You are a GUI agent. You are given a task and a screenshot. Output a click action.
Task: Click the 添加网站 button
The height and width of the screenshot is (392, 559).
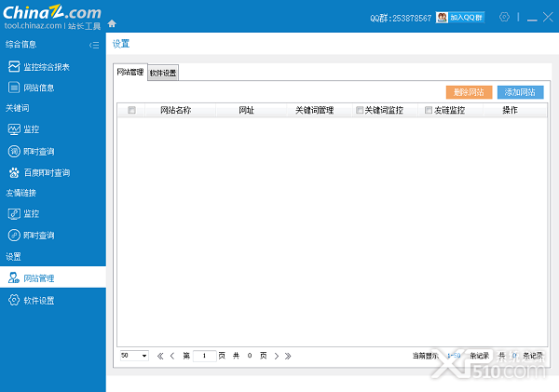[520, 92]
